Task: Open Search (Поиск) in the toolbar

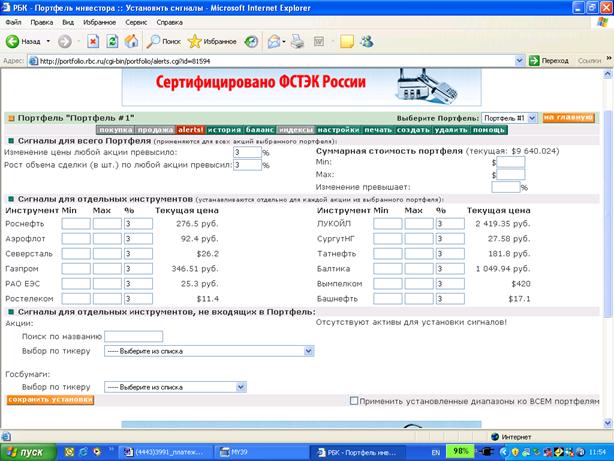Action: (163, 42)
